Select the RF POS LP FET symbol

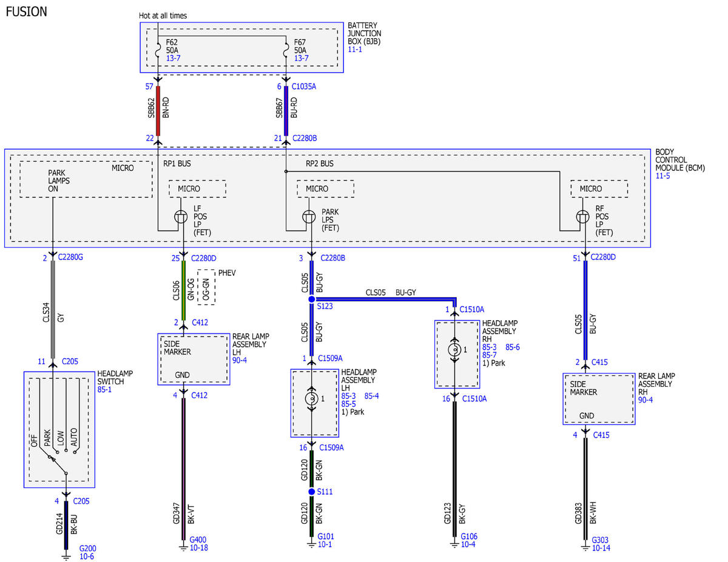pyautogui.click(x=583, y=216)
